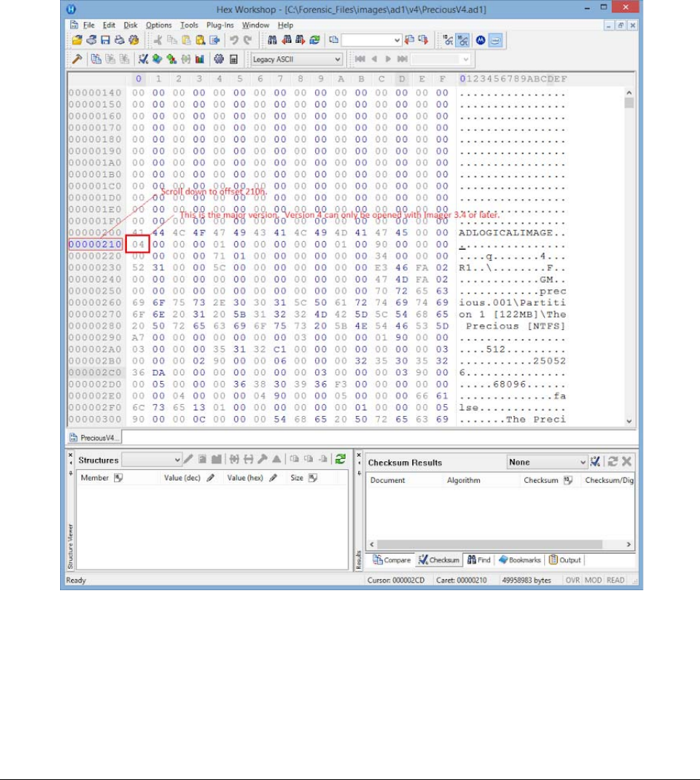This screenshot has height=780, width=700.
Task: Select the PreciousV4 document tab
Action: (94, 437)
